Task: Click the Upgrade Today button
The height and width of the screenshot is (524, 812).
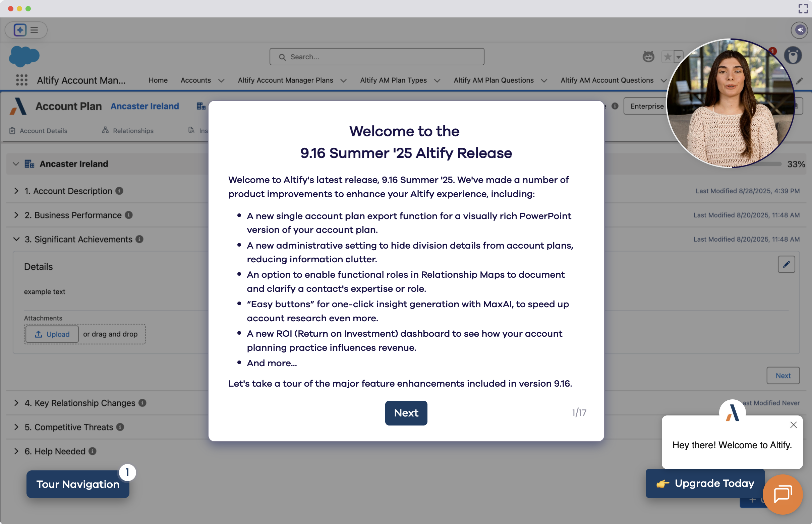Action: (705, 483)
